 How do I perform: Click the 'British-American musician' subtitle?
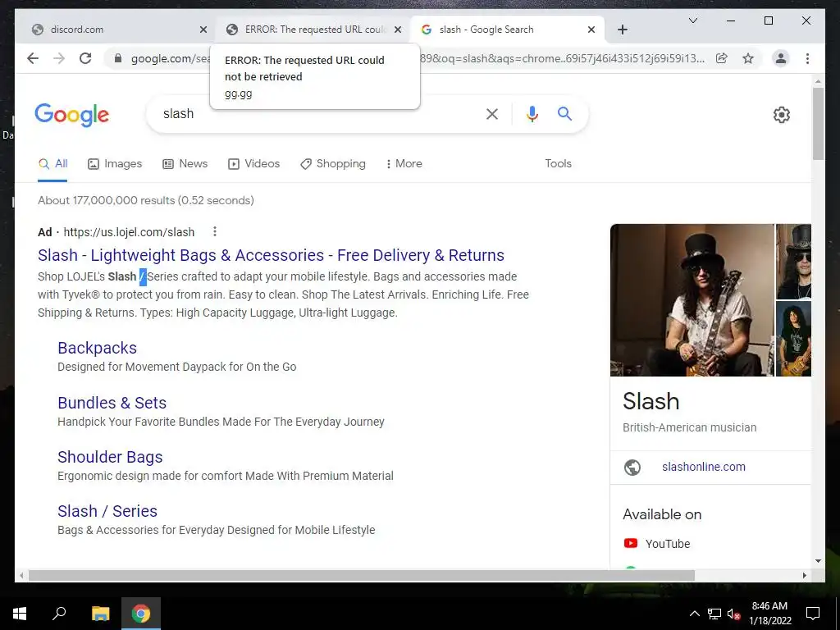(x=689, y=427)
